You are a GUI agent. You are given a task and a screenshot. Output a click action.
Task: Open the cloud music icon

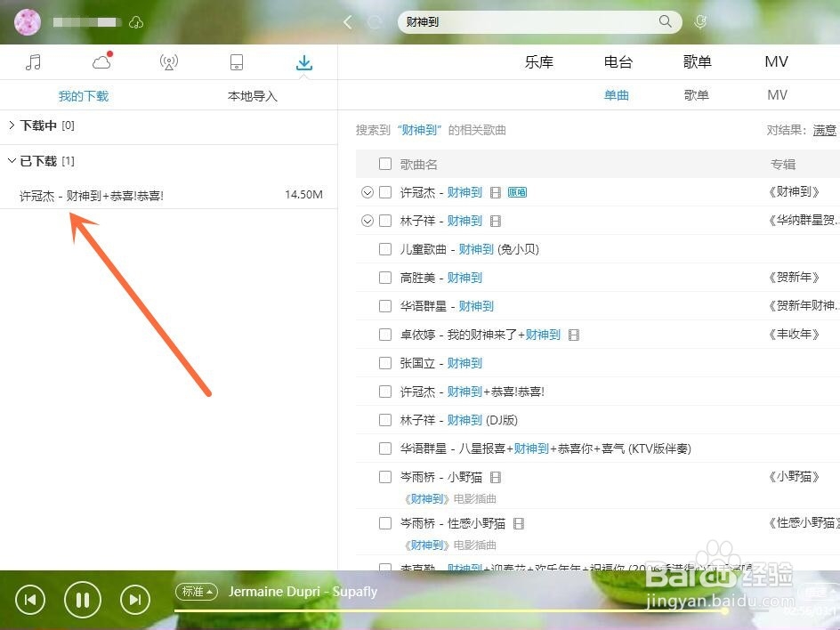coord(101,61)
